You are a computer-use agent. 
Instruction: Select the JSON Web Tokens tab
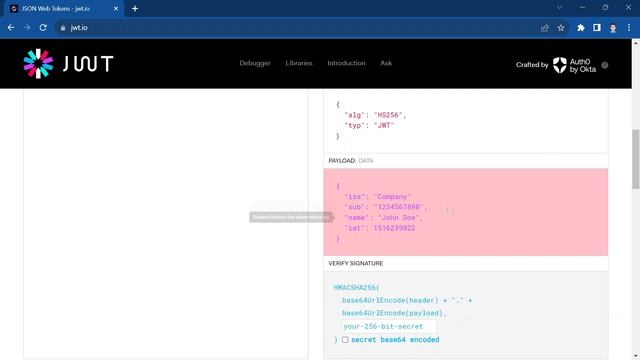(63, 9)
